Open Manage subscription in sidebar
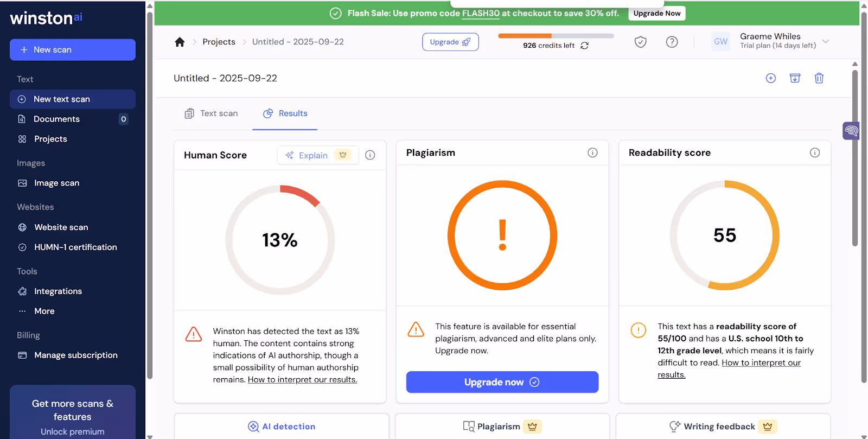The height and width of the screenshot is (439, 868). click(73, 355)
